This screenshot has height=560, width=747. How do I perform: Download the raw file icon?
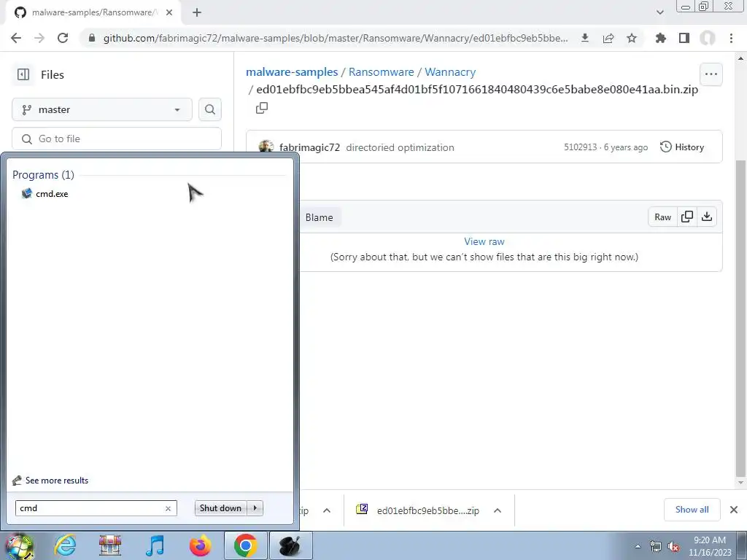(x=707, y=217)
